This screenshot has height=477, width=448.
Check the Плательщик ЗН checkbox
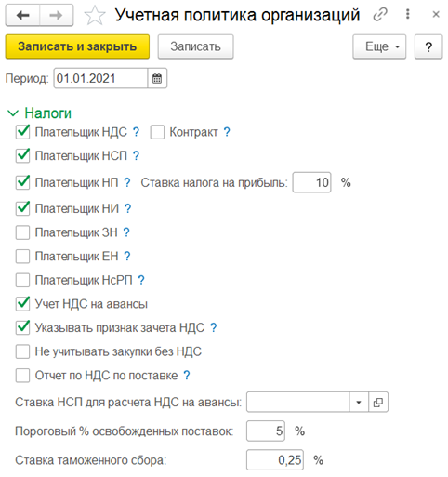[22, 232]
